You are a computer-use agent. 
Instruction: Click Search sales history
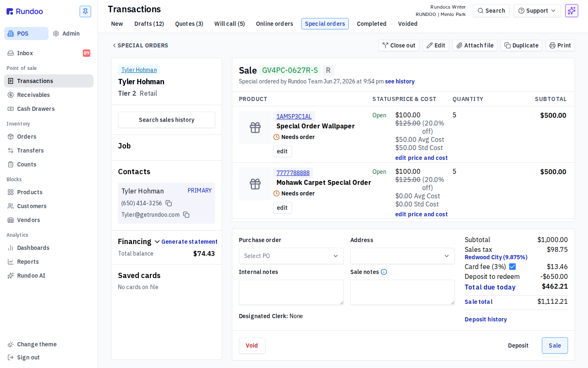[x=167, y=120]
